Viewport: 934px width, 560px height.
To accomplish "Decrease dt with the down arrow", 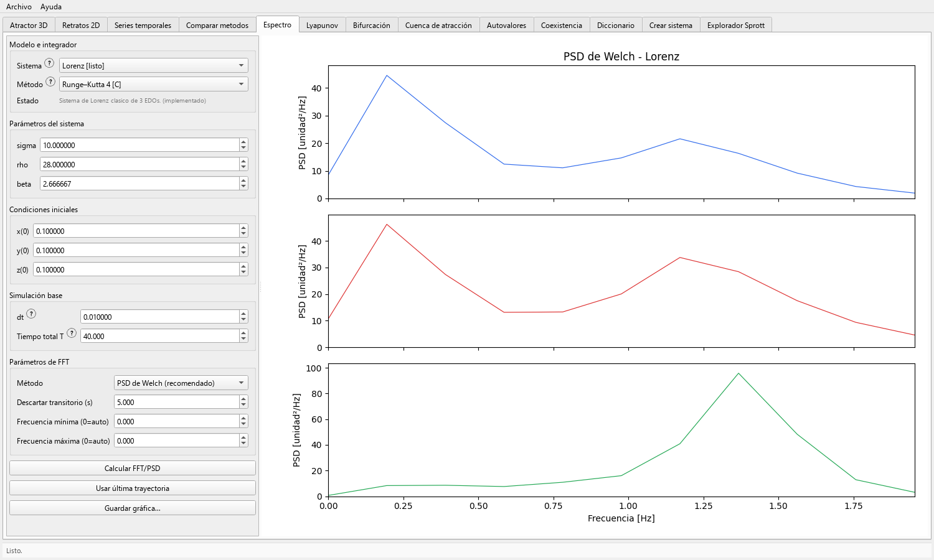I will tap(243, 320).
